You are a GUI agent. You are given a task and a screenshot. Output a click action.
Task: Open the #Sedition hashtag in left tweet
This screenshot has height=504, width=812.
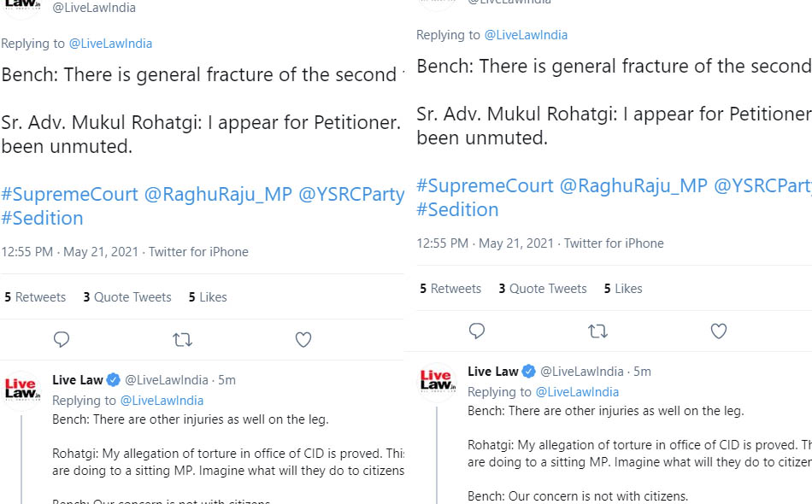pyautogui.click(x=42, y=219)
